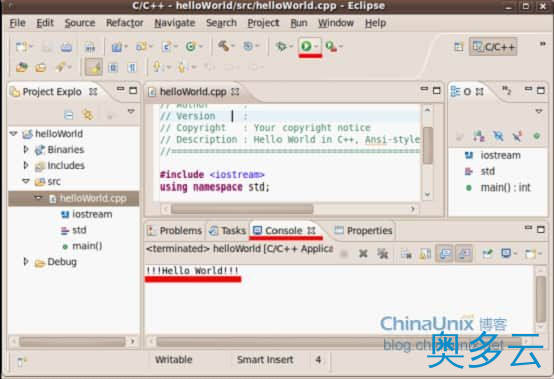Expand the Binaries tree node
The height and width of the screenshot is (379, 554).
coord(26,149)
